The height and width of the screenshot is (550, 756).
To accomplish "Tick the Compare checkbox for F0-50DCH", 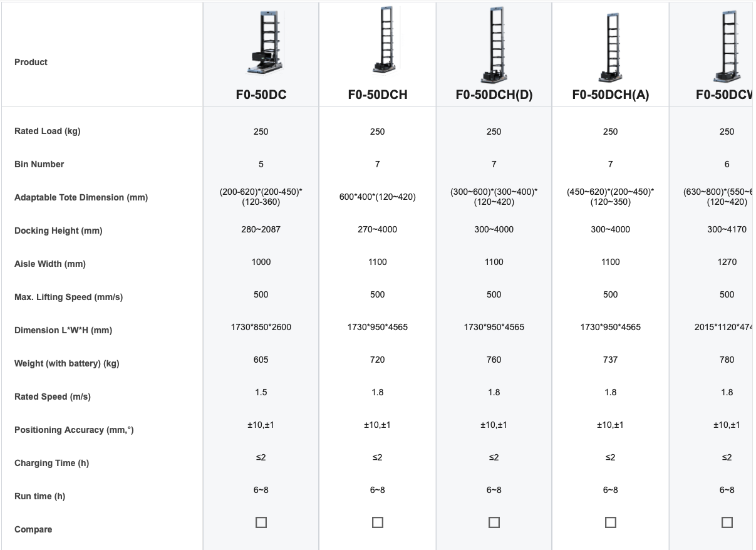I will click(378, 522).
